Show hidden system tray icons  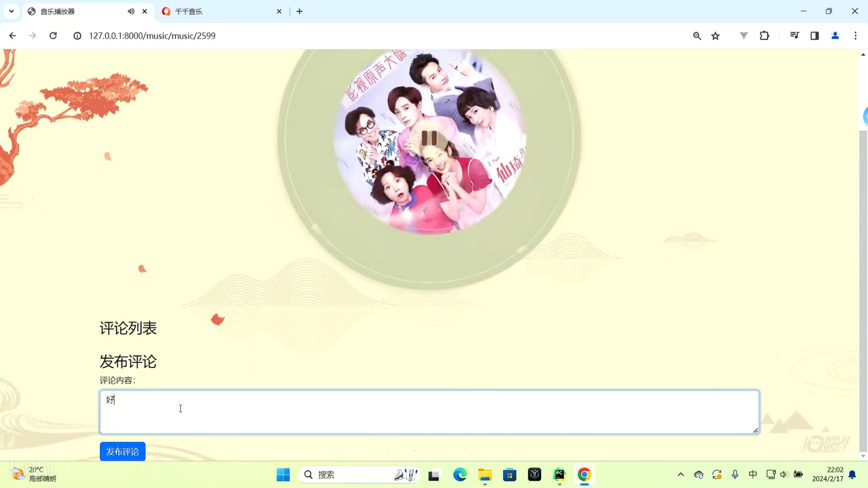click(681, 474)
